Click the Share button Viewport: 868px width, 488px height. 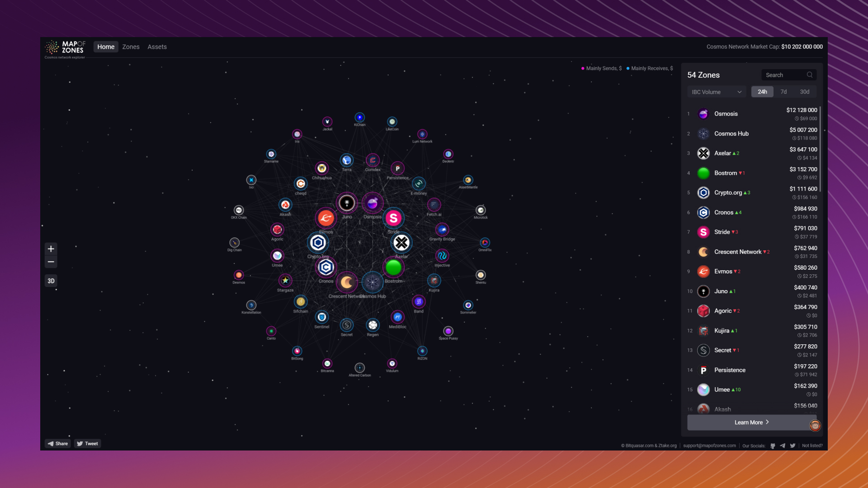(x=58, y=444)
